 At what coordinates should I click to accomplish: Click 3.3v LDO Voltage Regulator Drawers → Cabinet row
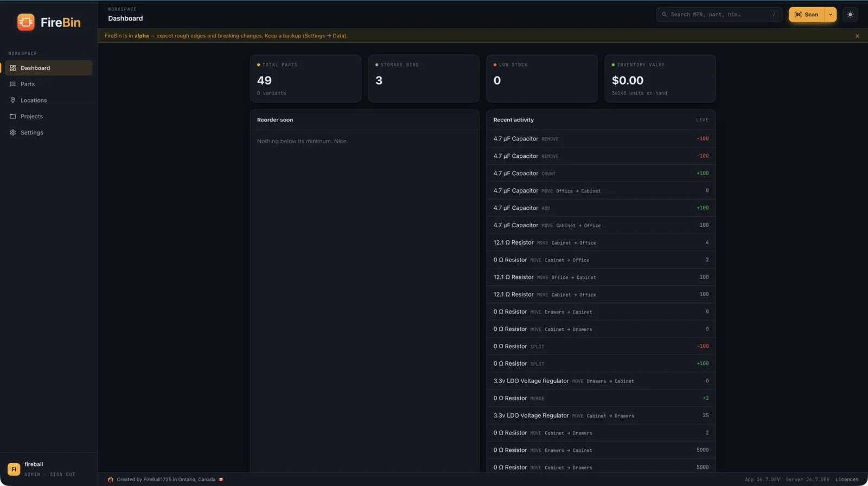[x=601, y=381]
